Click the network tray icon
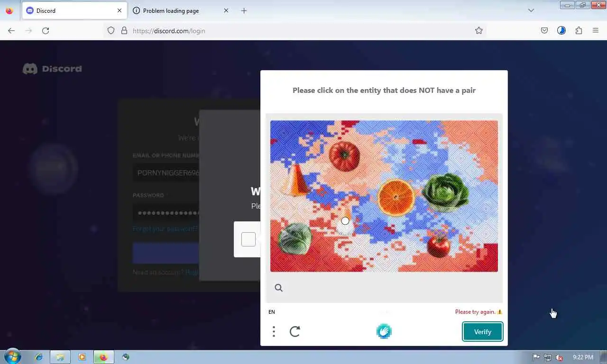 548,357
